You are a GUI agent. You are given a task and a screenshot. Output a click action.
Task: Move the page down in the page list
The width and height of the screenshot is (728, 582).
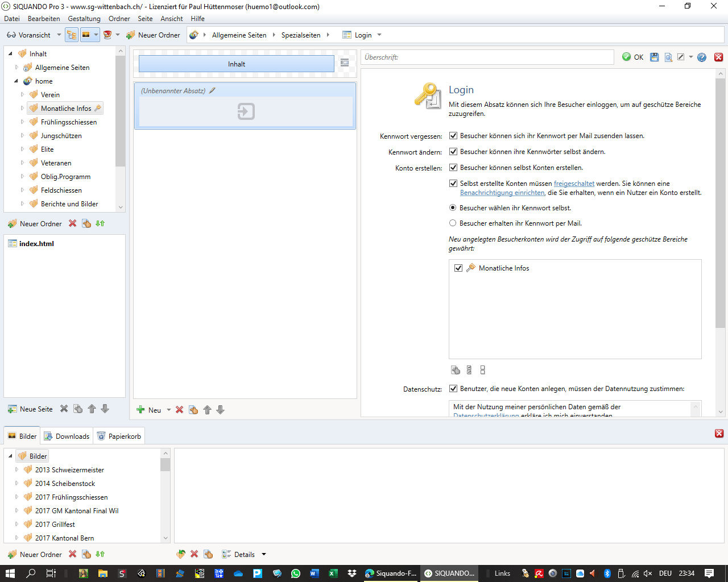(105, 409)
